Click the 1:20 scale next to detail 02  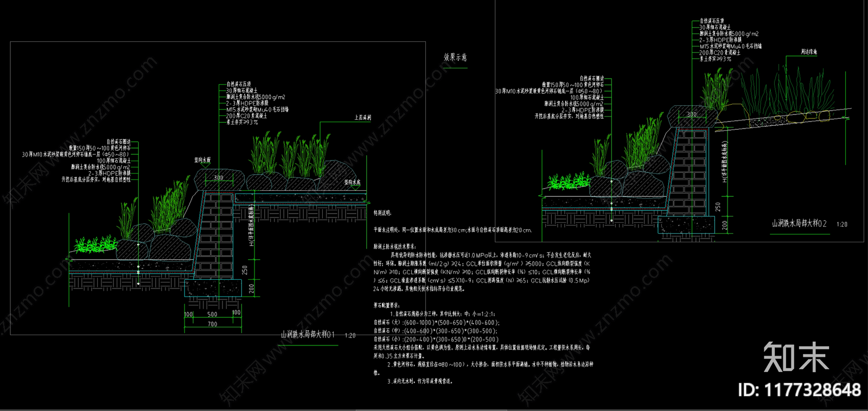[842, 224]
